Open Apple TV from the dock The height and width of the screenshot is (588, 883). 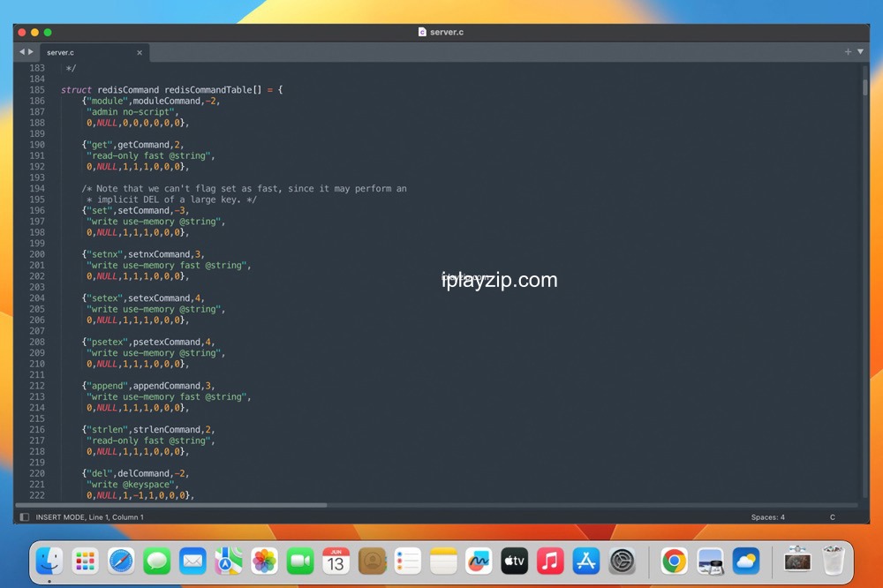coord(514,561)
